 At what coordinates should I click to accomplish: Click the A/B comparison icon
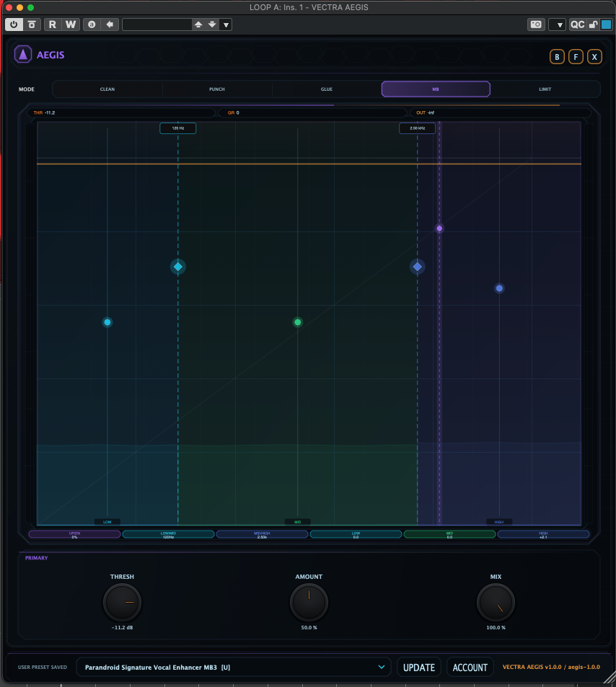click(x=92, y=25)
